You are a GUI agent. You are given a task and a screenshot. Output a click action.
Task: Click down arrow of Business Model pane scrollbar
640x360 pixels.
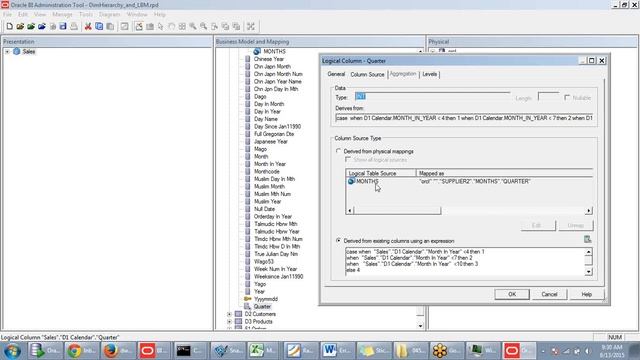420,326
